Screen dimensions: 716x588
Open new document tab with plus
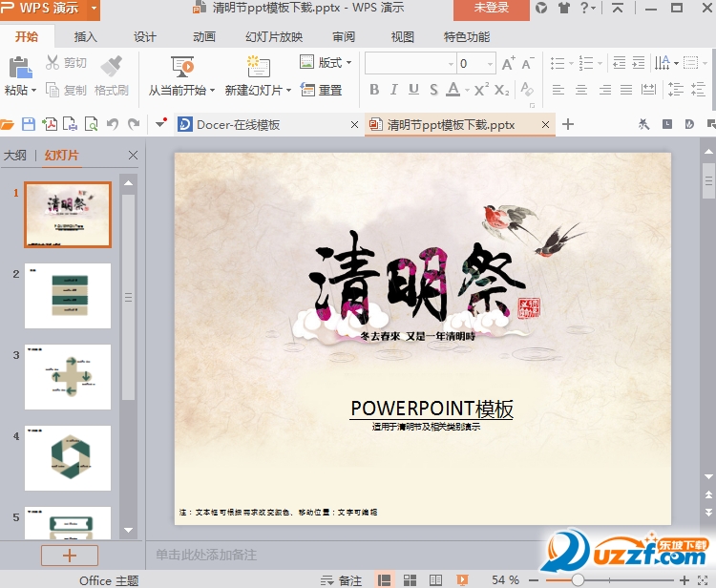[568, 124]
